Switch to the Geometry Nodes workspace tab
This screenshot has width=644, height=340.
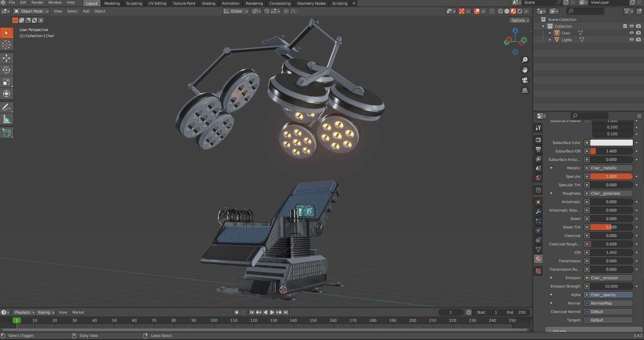coord(311,3)
